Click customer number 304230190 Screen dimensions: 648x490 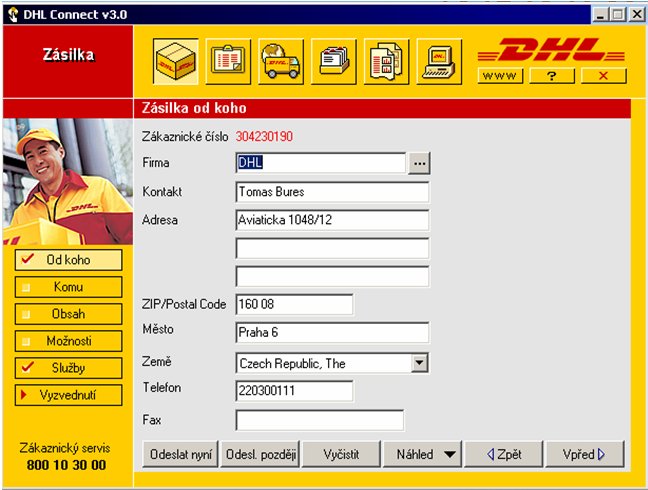[x=264, y=136]
